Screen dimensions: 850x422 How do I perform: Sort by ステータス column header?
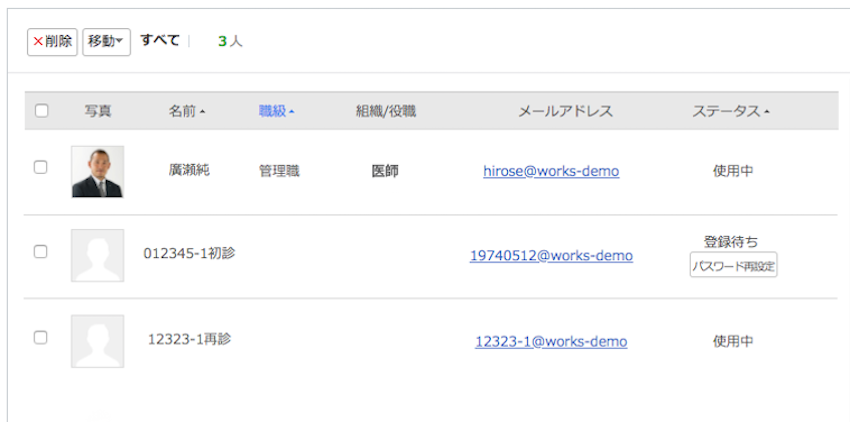731,111
